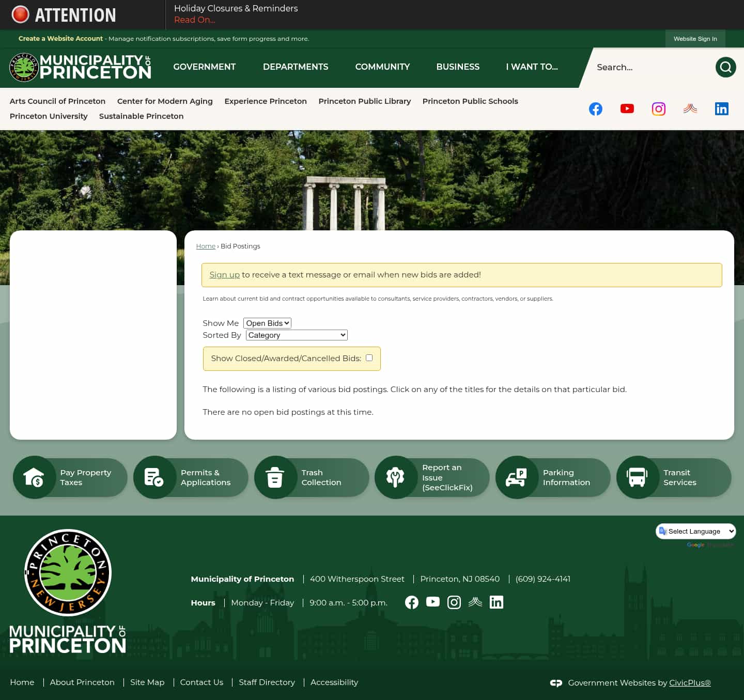Open the YouTube icon in the header
Image resolution: width=744 pixels, height=700 pixels.
(x=627, y=108)
